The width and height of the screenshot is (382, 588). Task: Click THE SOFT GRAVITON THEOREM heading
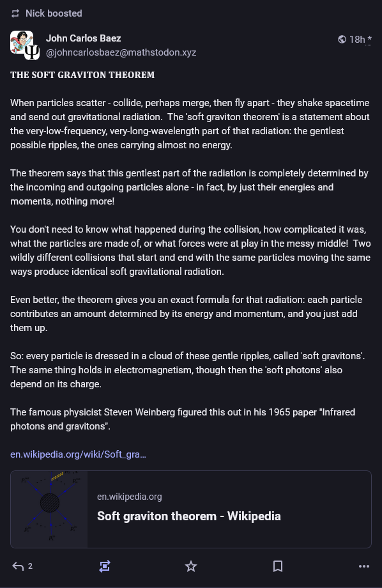tap(82, 75)
